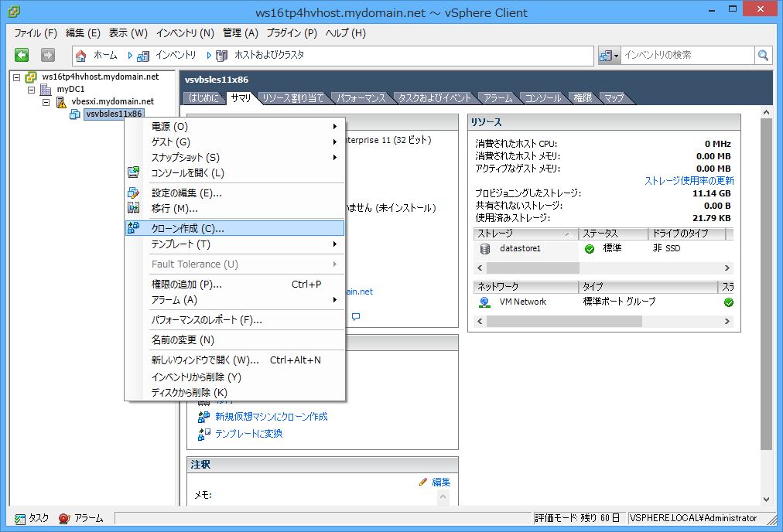
Task: Open the ファイル (F) menu
Action: pyautogui.click(x=36, y=33)
